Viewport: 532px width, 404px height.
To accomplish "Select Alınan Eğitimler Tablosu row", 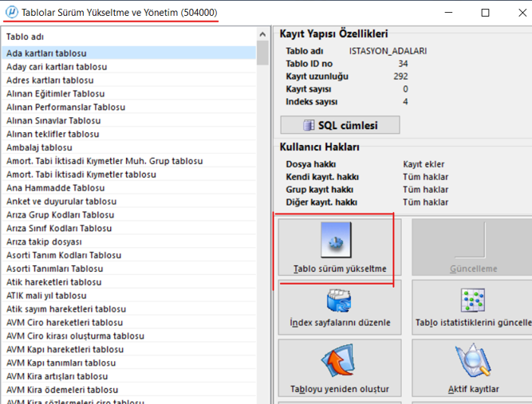I will pyautogui.click(x=129, y=93).
